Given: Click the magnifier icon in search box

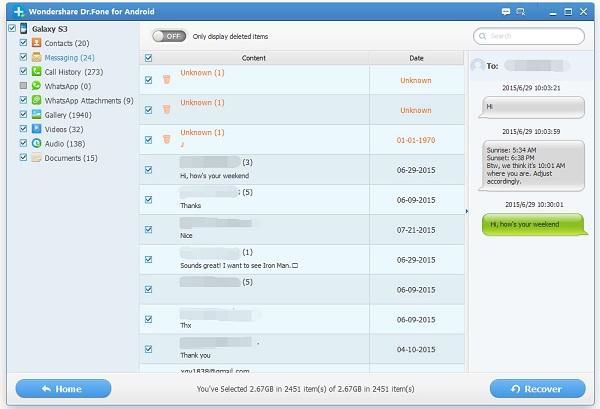Looking at the screenshot, I should pyautogui.click(x=483, y=36).
